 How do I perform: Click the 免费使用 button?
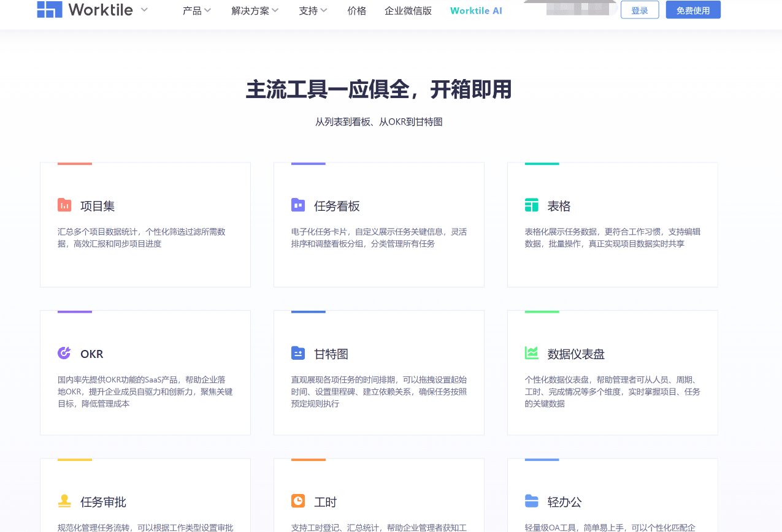point(693,10)
